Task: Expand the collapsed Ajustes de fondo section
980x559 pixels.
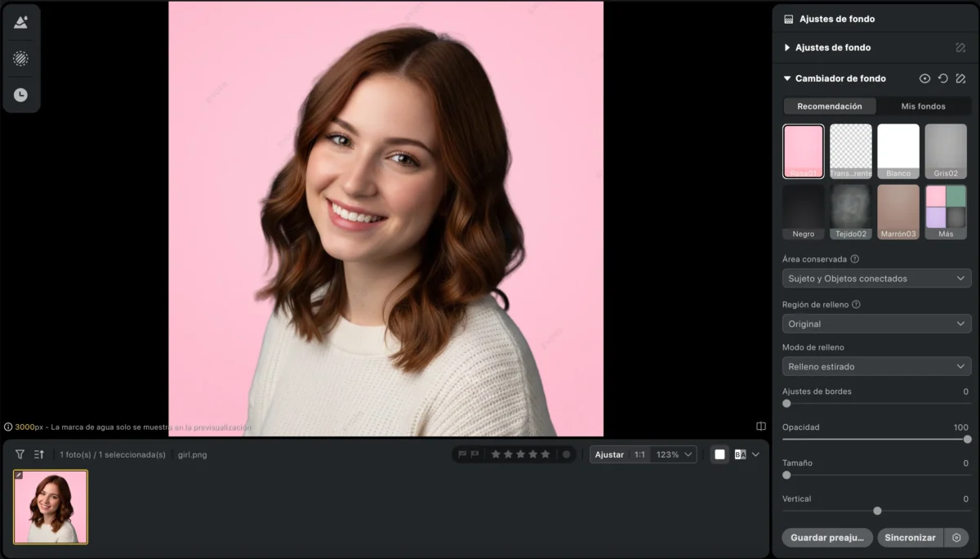Action: (787, 47)
